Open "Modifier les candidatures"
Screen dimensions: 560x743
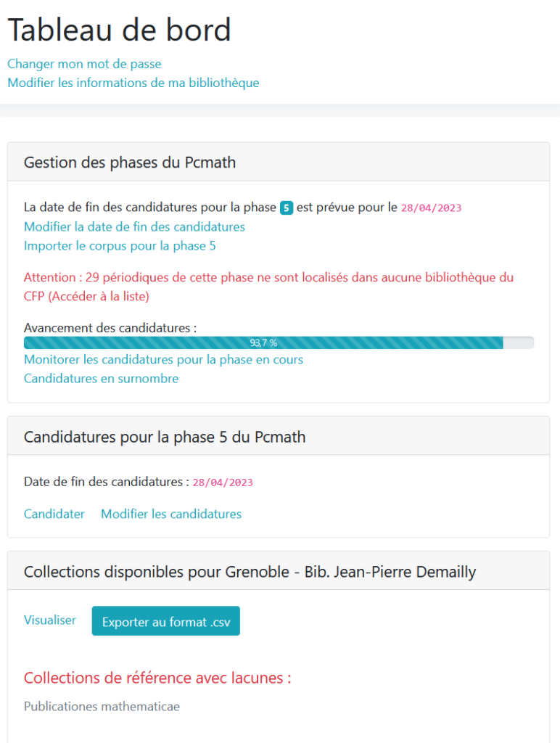pyautogui.click(x=170, y=514)
